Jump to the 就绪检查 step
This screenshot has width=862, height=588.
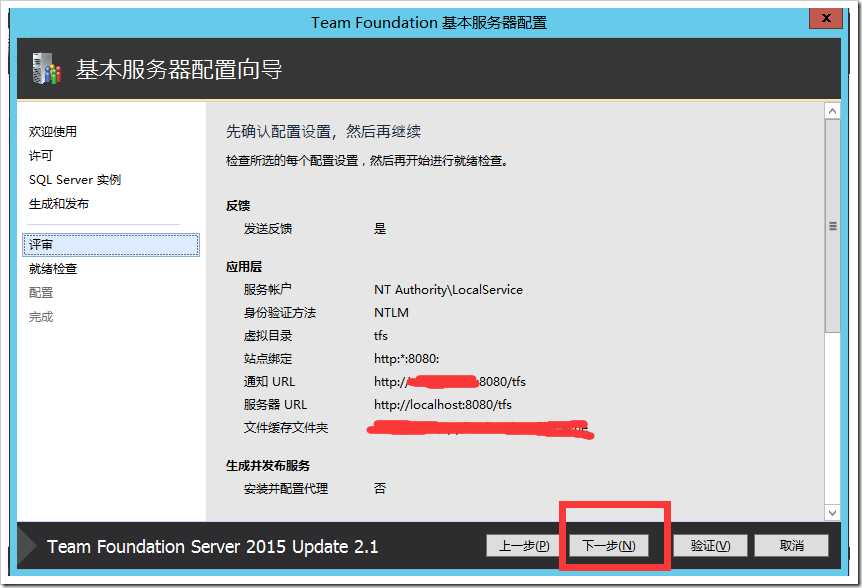53,269
